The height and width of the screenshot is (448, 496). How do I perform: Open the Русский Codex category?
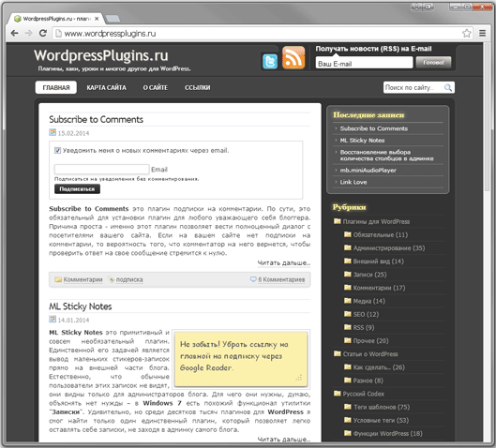(364, 394)
